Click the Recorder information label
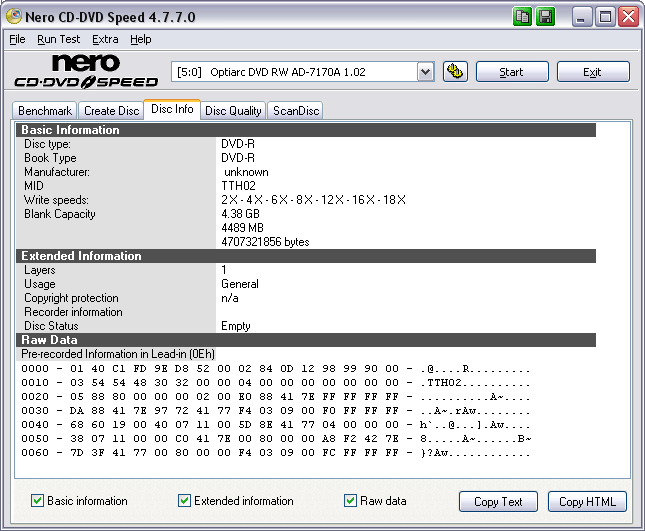Viewport: 645px width, 531px height. pyautogui.click(x=73, y=312)
